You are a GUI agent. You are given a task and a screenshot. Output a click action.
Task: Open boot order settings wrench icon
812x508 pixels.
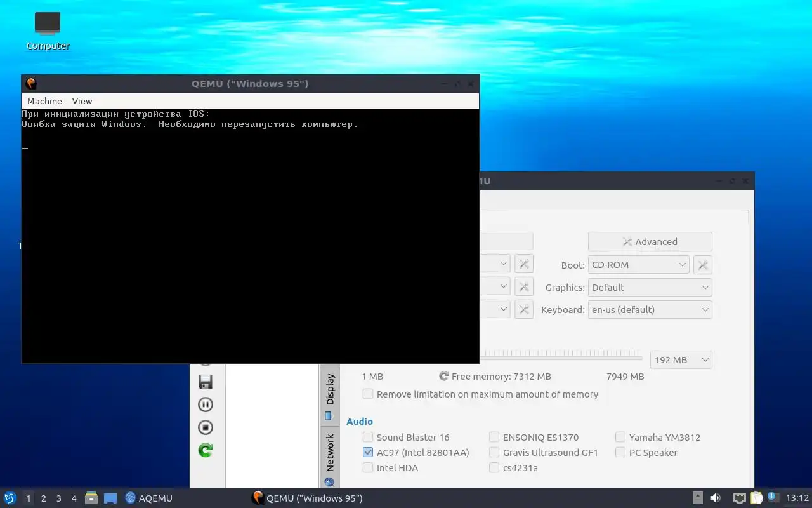point(703,265)
